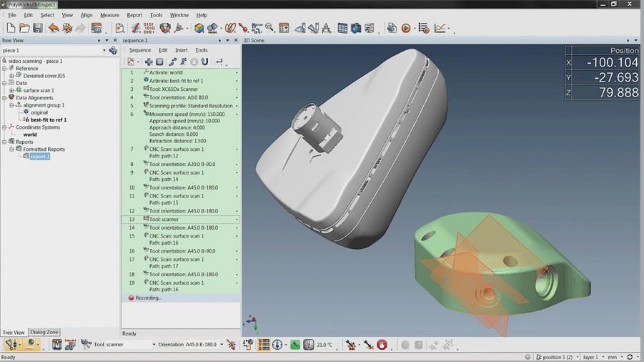Viewport: 644px width, 362px height.
Task: Click the orange play icon in the top toolbar
Action: click(x=406, y=29)
